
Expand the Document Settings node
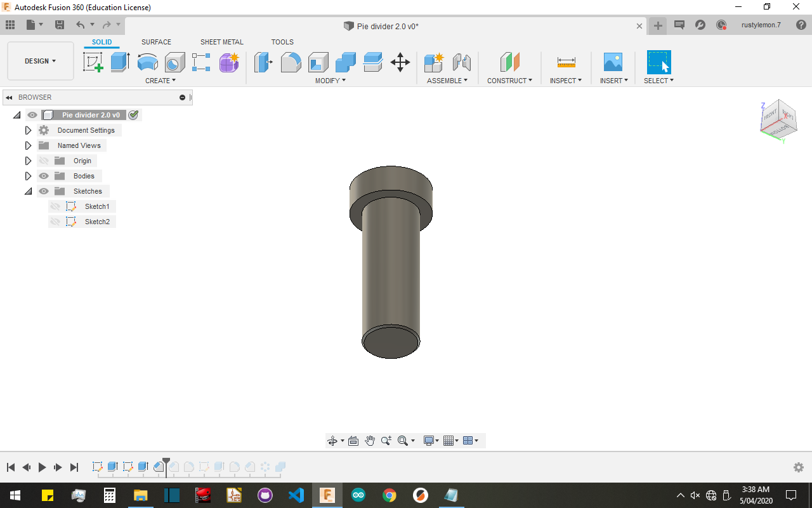(x=28, y=130)
